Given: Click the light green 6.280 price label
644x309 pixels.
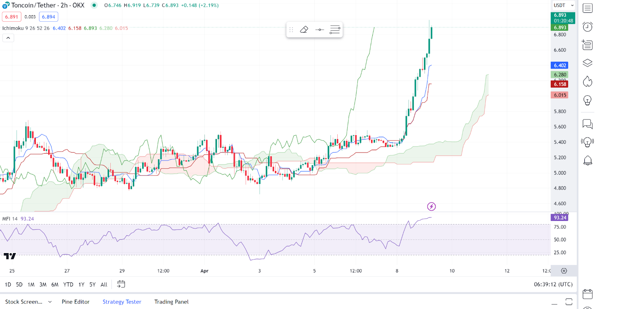Looking at the screenshot, I should 559,74.
